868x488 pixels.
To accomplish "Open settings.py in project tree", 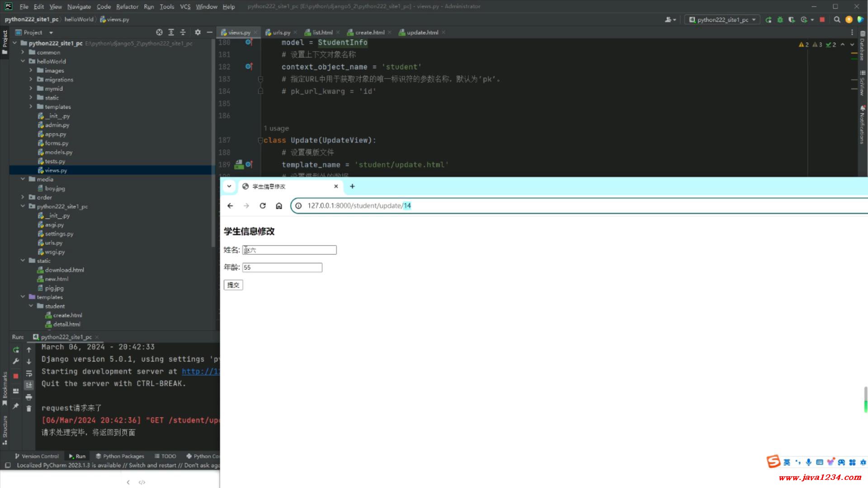I will pyautogui.click(x=56, y=234).
